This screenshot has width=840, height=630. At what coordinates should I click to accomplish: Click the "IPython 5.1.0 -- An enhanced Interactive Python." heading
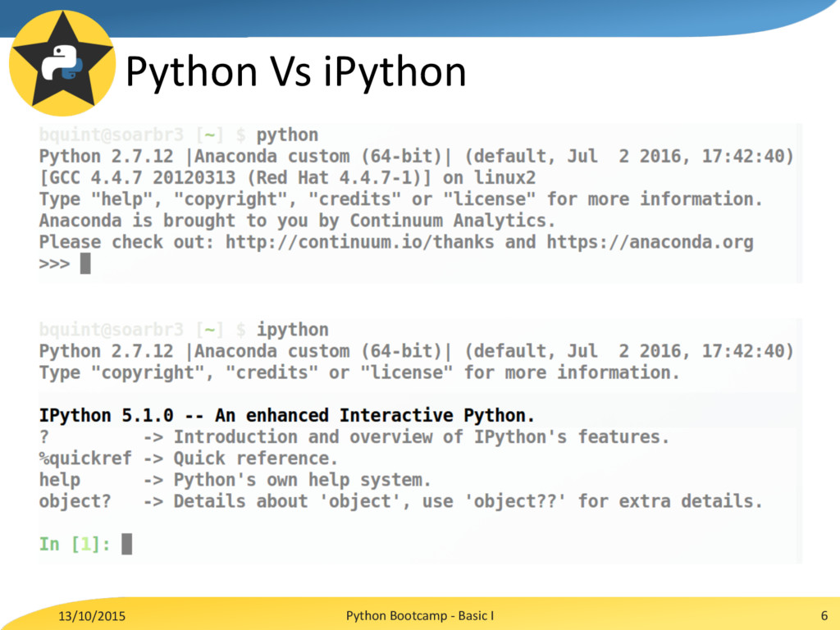pos(286,415)
